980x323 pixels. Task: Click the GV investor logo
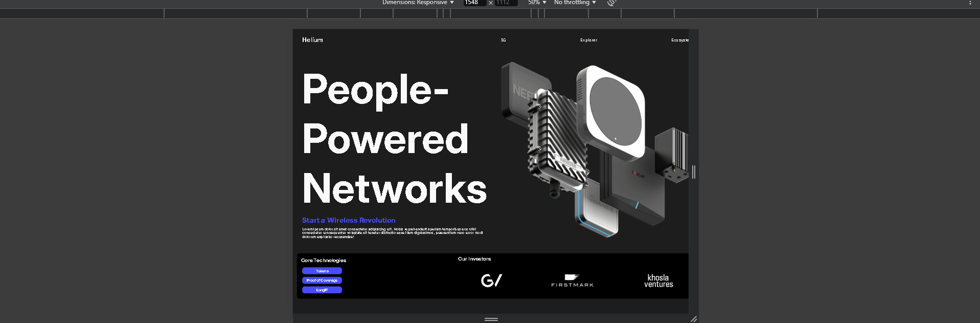point(491,281)
